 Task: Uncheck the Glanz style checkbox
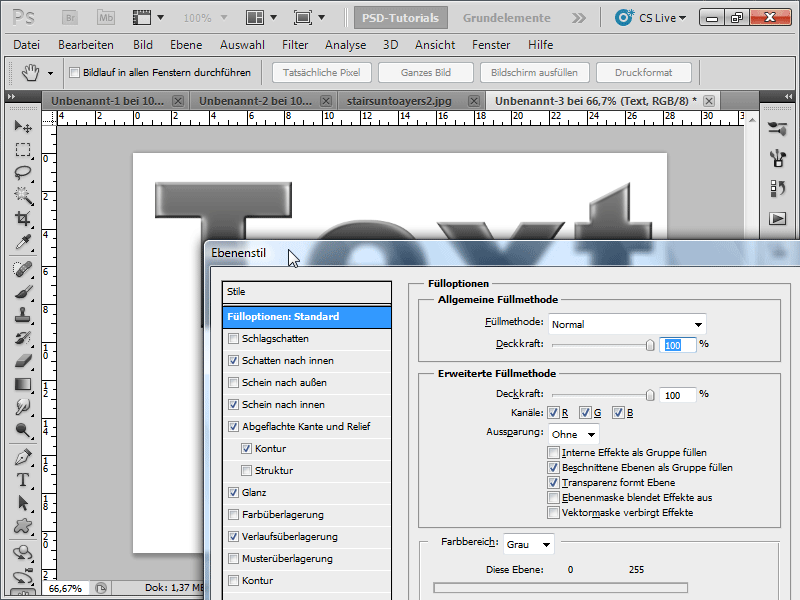coord(234,492)
